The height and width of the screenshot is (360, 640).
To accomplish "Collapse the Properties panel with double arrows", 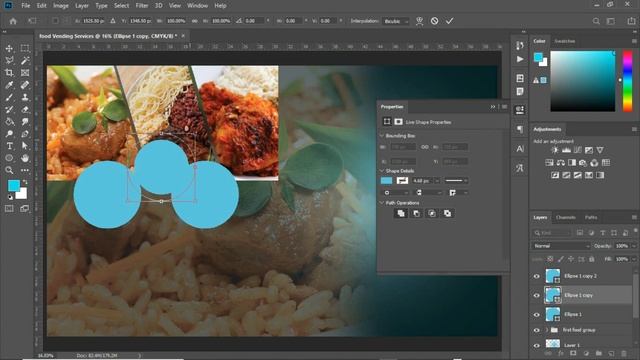I will point(493,107).
